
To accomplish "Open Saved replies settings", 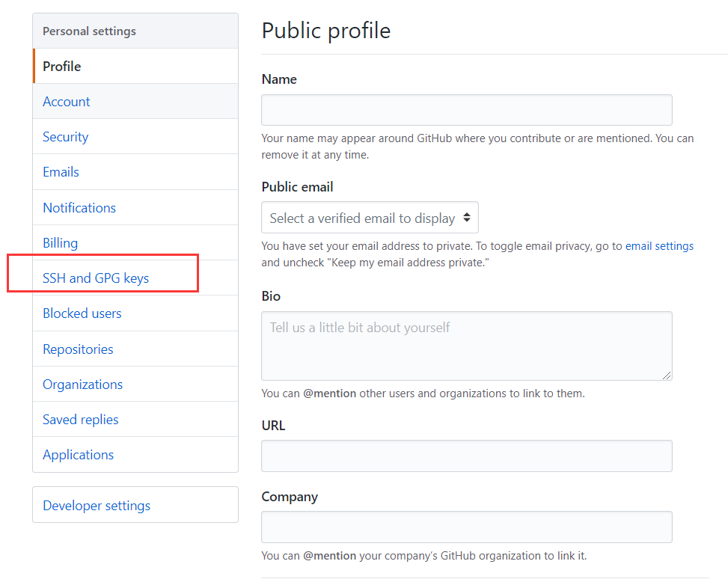I will 135,420.
